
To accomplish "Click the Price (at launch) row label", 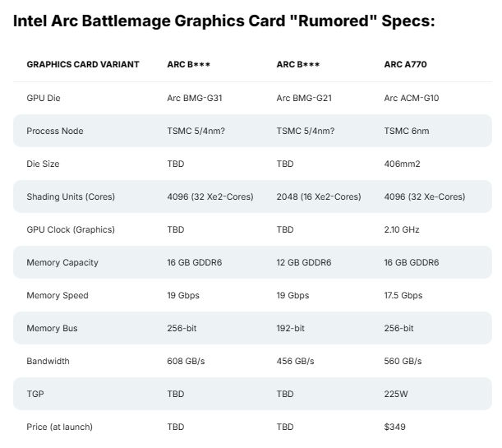I will 59,427.
